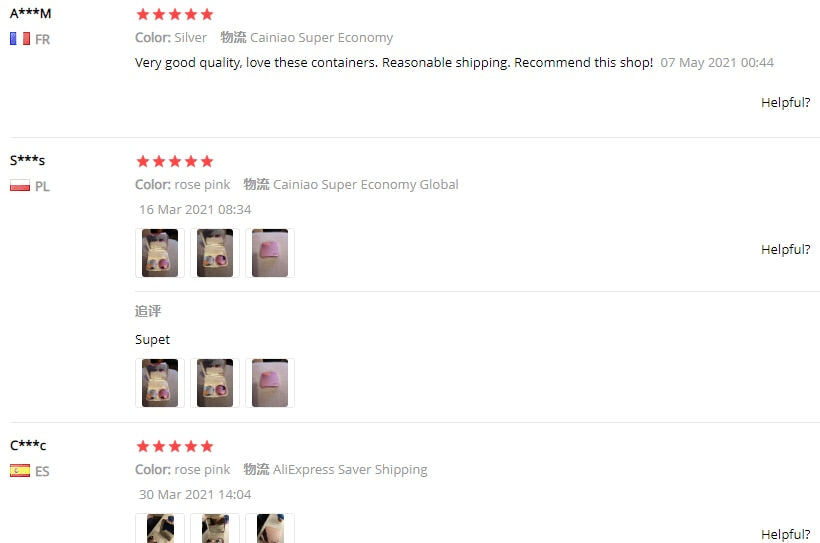Click reviewer name S***s

(x=28, y=160)
